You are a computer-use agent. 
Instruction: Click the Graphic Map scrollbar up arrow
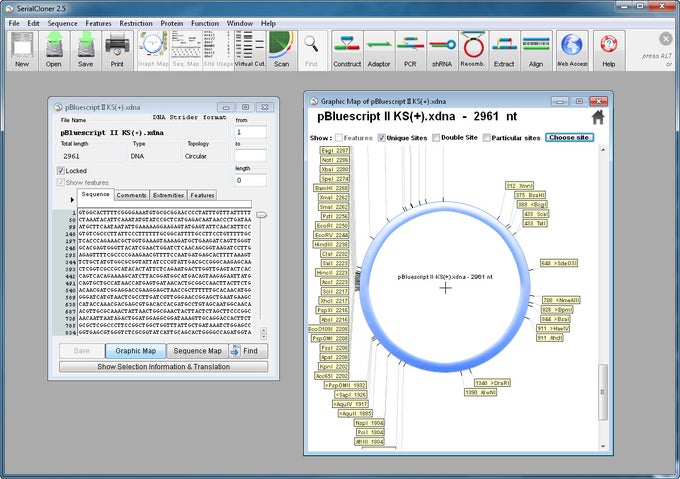(603, 150)
